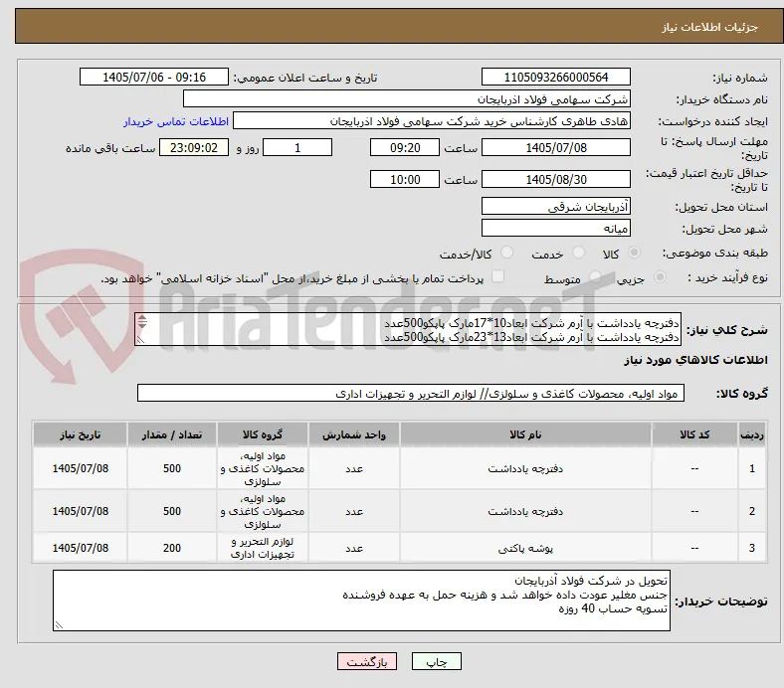This screenshot has height=688, width=784.
Task: Click the buyer name field شرکت سهامی فولاد اذربایجان
Action: click(x=407, y=99)
